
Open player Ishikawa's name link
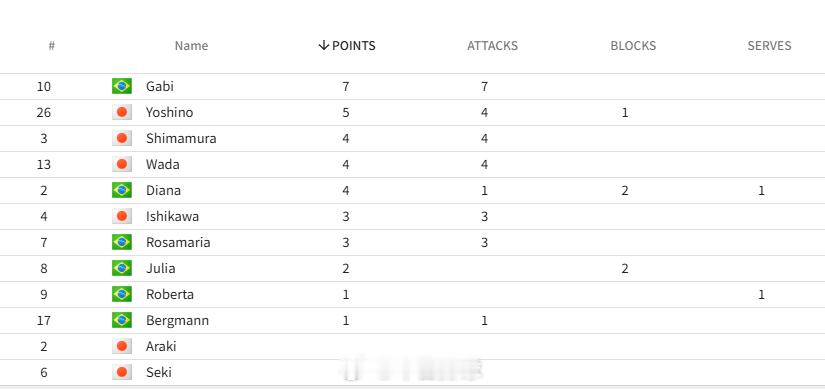[x=173, y=216]
